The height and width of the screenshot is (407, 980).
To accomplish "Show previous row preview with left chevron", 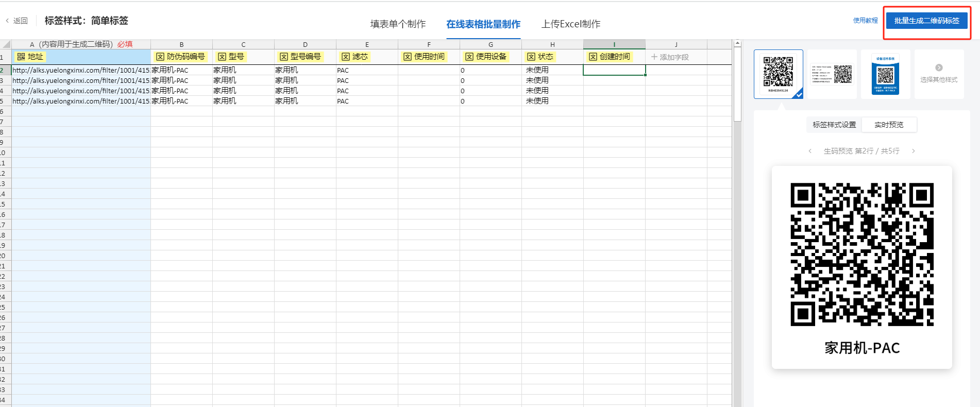I will coord(810,151).
